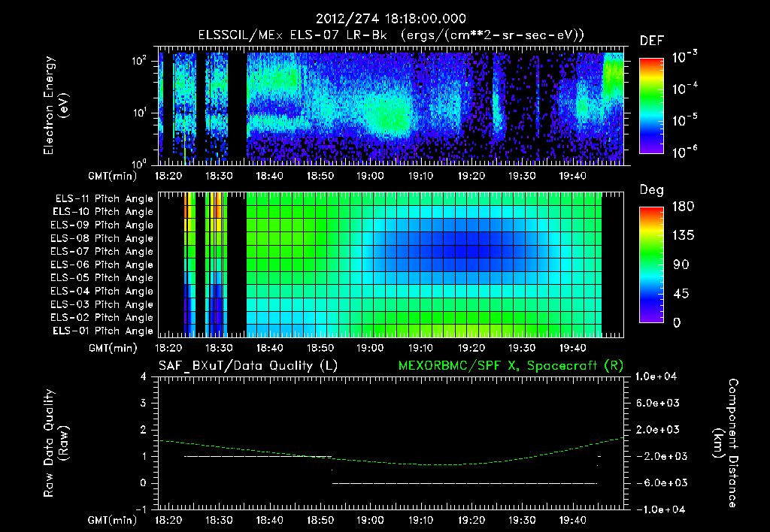This screenshot has width=770, height=532.
Task: Select the ELS-05 Pitch Angle label
Action: tap(102, 278)
